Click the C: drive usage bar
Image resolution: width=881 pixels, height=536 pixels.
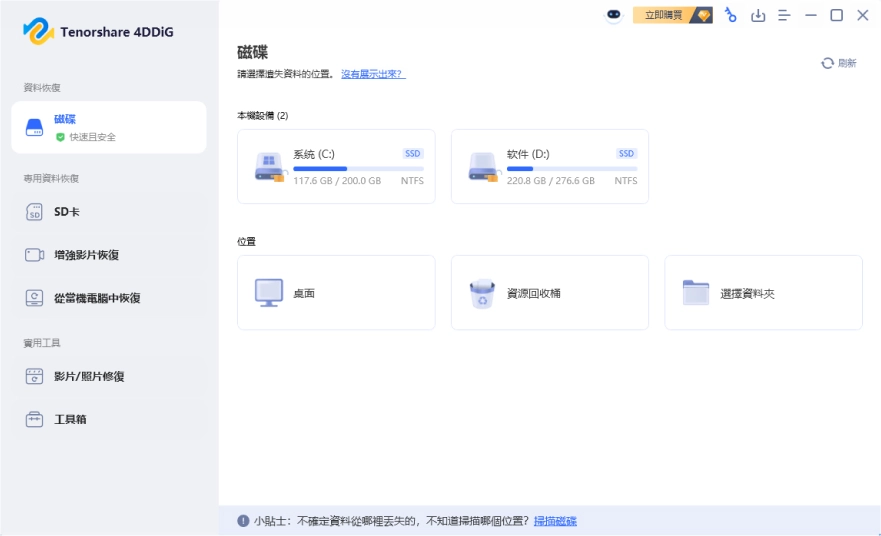click(x=358, y=169)
